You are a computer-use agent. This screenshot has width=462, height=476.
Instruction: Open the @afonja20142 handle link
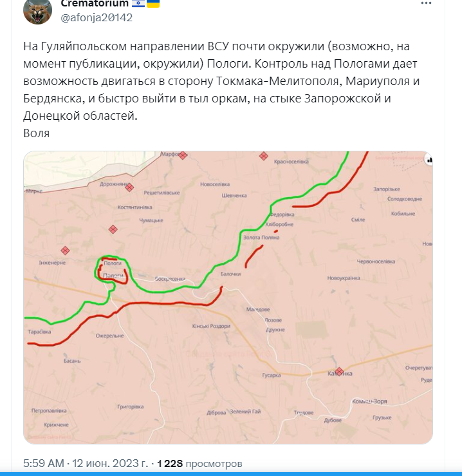click(x=97, y=17)
